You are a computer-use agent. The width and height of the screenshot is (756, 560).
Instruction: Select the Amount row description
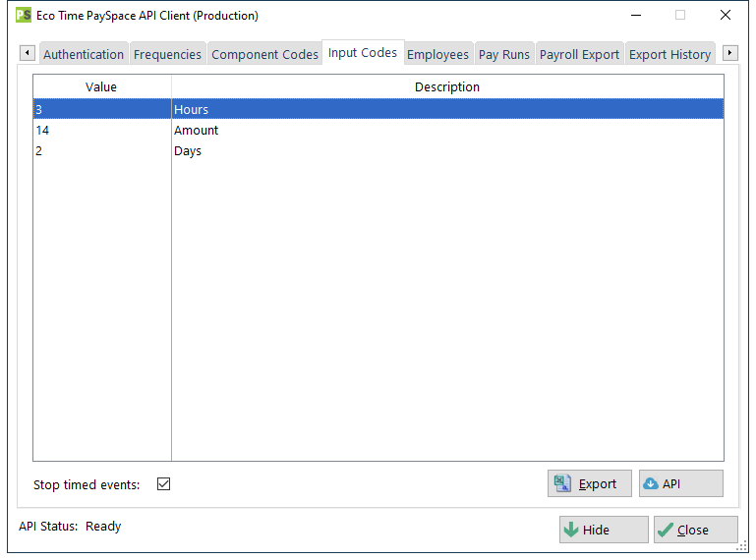[447, 130]
